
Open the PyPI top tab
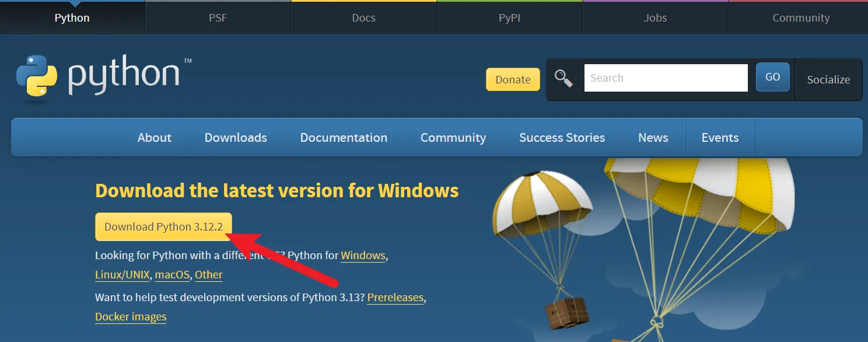[x=509, y=18]
